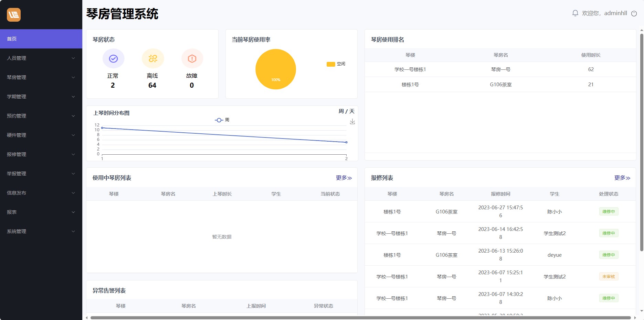The width and height of the screenshot is (644, 320).
Task: Click the horizontal scrollbar thumb
Action: coord(360,318)
